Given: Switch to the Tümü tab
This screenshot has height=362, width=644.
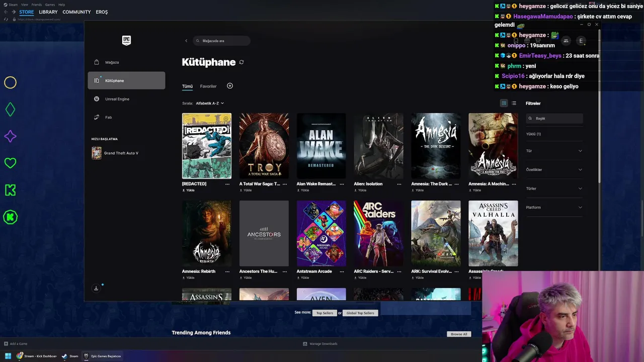Looking at the screenshot, I should coord(187,86).
